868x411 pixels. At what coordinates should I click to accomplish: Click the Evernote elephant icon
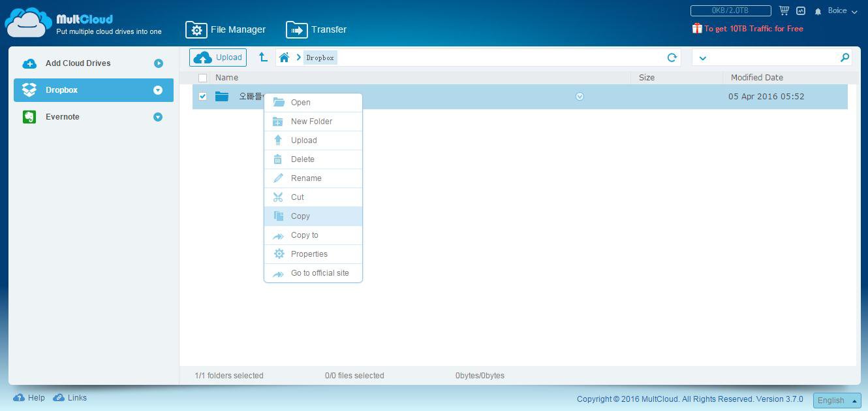29,117
